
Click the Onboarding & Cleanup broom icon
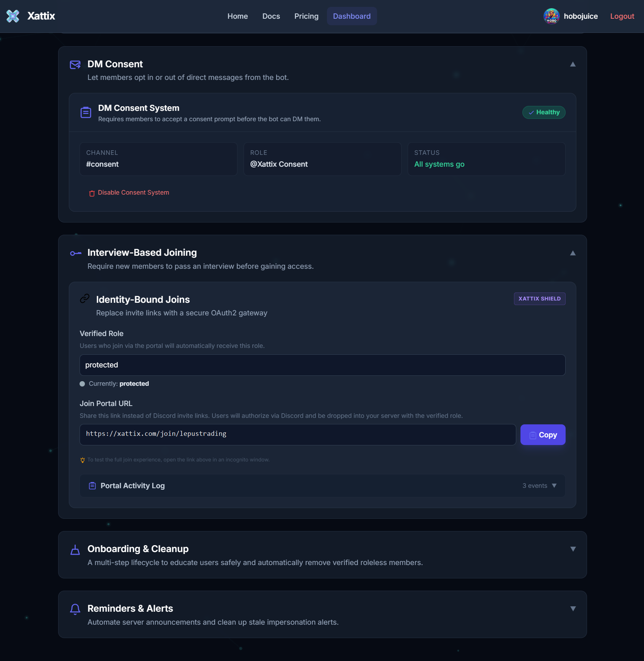[x=75, y=550]
